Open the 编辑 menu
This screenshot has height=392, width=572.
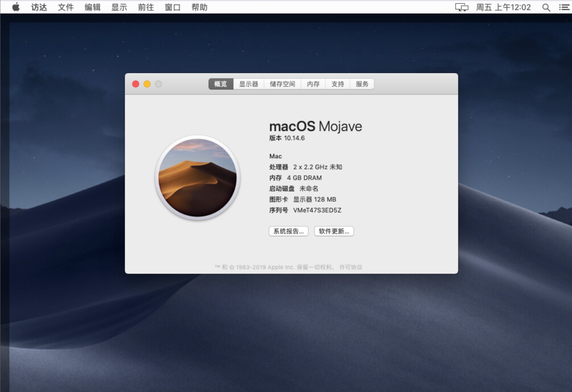[92, 7]
